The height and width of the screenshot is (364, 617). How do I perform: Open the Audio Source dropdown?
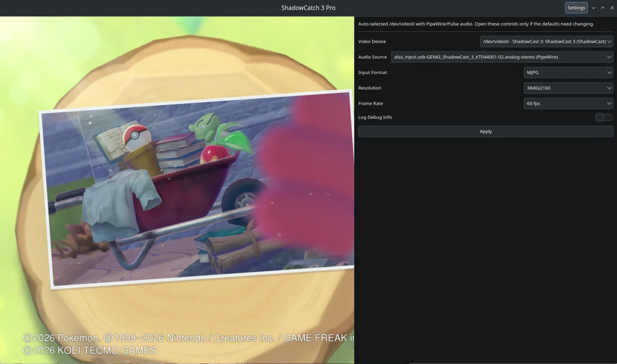(502, 57)
